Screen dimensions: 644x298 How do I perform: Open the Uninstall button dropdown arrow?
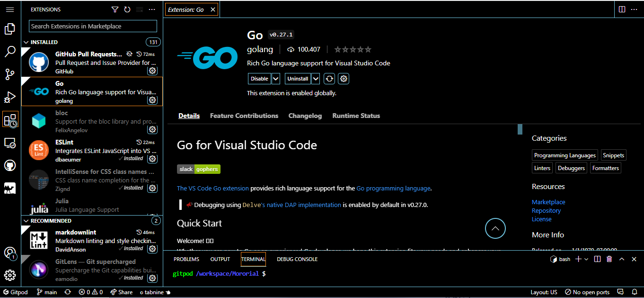316,79
